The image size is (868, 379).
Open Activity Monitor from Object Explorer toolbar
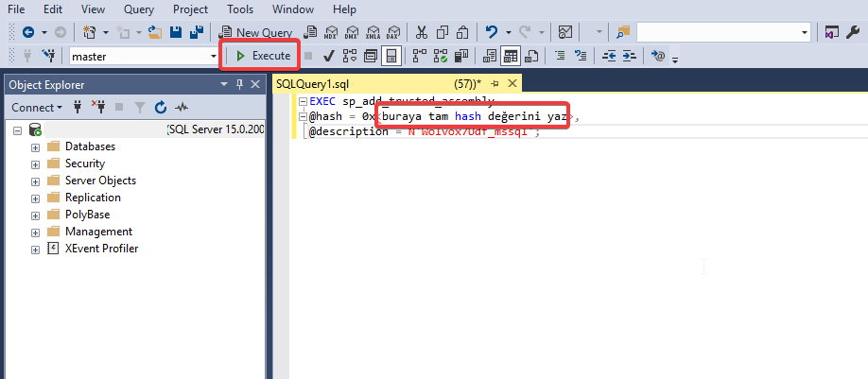coord(182,108)
